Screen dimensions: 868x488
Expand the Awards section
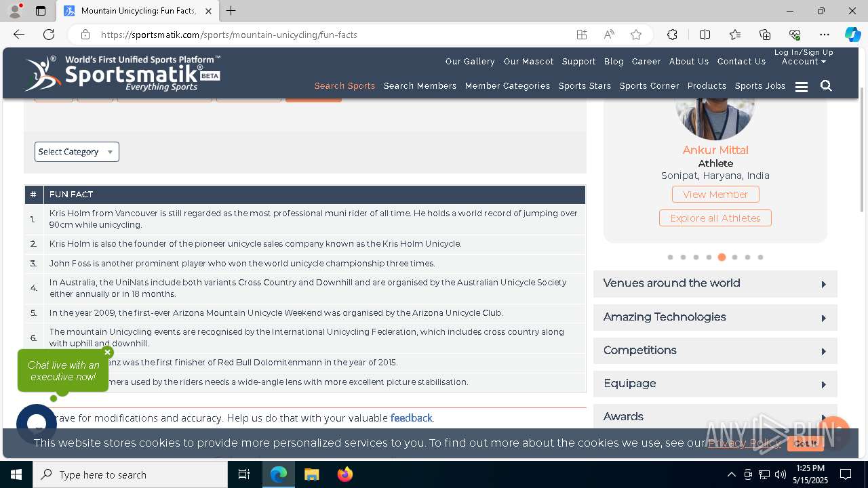point(715,416)
